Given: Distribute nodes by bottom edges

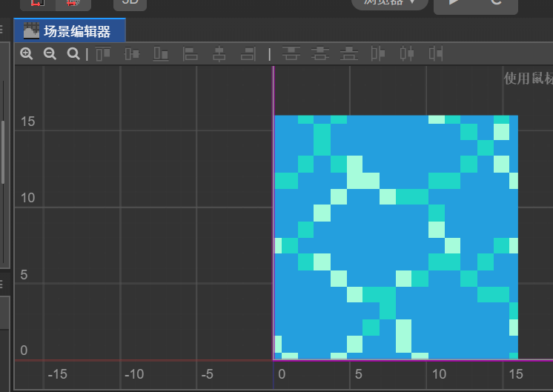Looking at the screenshot, I should (x=349, y=54).
